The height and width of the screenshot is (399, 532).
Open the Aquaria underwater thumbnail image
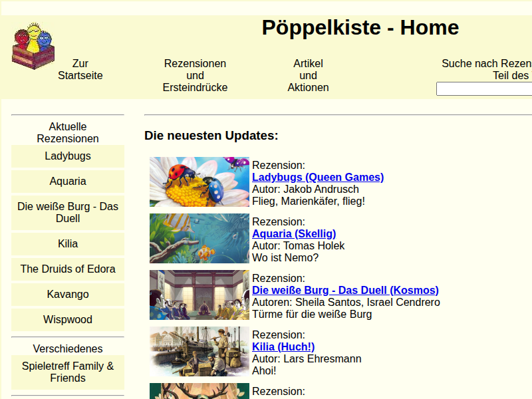coord(199,239)
